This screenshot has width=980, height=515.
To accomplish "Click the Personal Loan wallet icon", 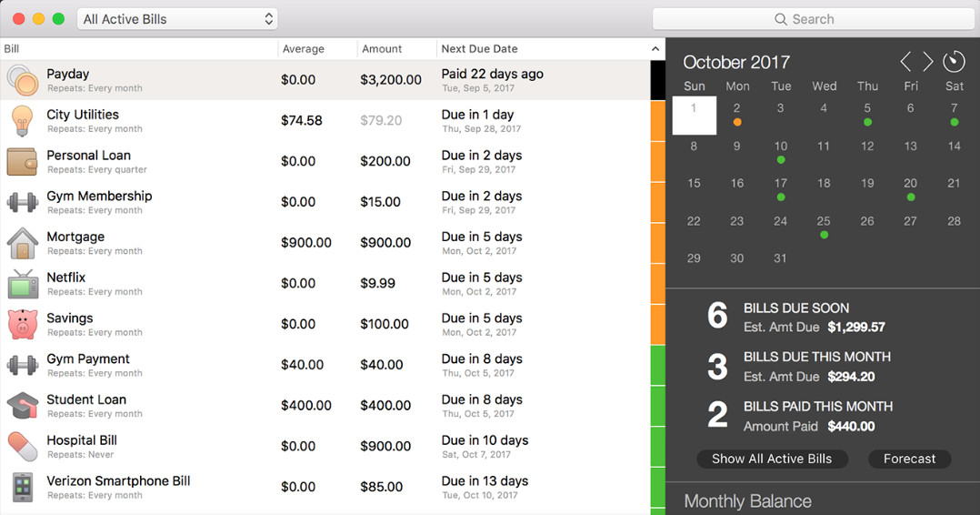I will (x=23, y=161).
